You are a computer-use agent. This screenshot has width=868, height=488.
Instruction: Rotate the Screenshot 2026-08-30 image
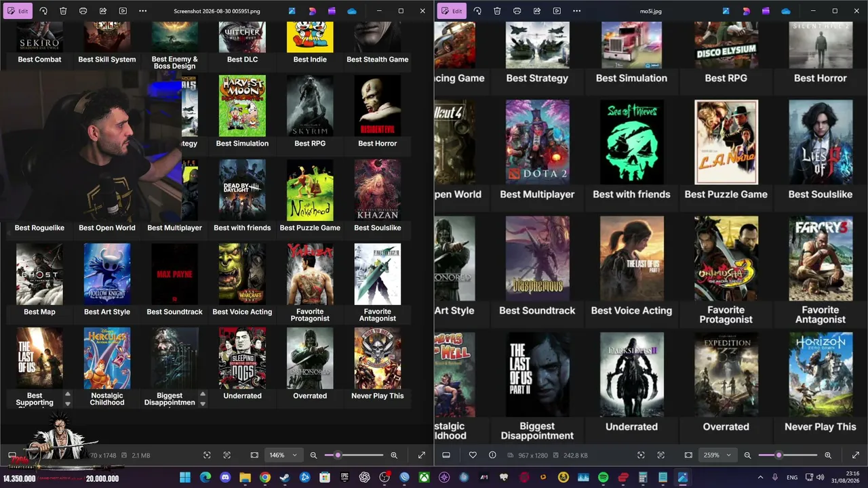coord(43,11)
